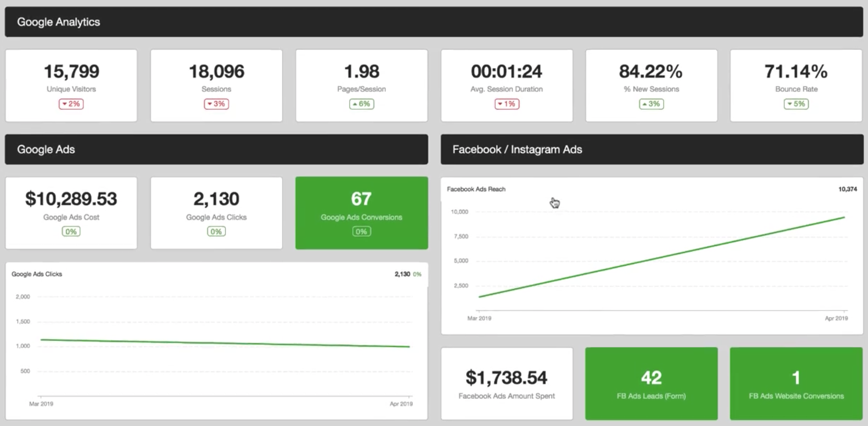Click Apr 2019 on Google Ads Clicks chart axis
The image size is (868, 426).
401,404
